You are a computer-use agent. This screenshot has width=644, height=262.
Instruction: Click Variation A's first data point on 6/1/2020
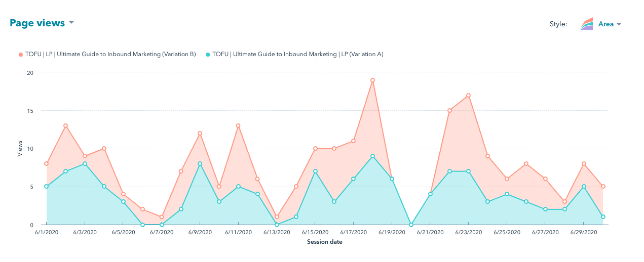[46, 187]
